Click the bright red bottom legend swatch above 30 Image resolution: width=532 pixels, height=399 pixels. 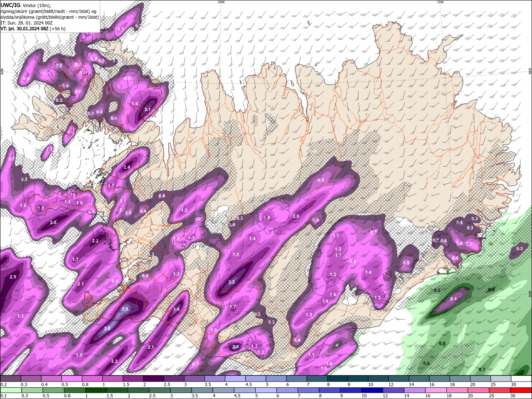(522, 390)
